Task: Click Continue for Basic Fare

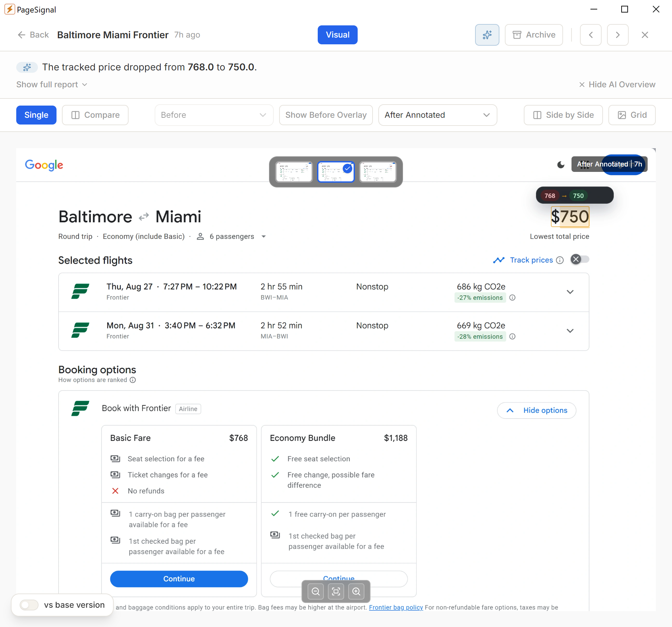Action: 179,579
